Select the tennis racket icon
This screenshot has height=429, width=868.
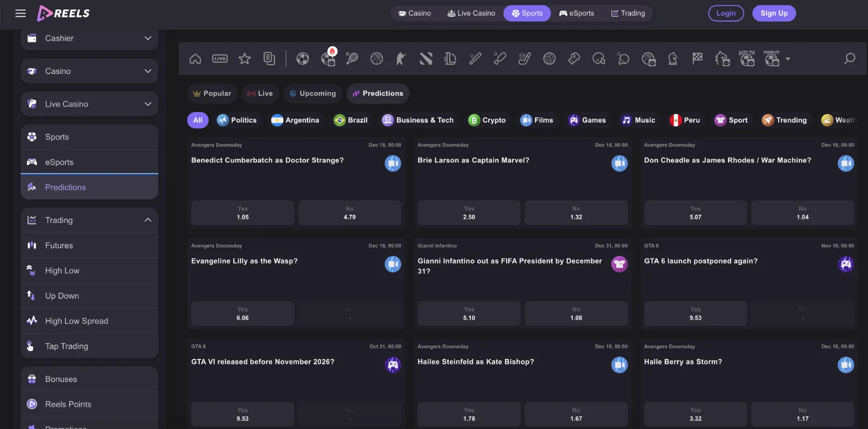click(x=352, y=59)
